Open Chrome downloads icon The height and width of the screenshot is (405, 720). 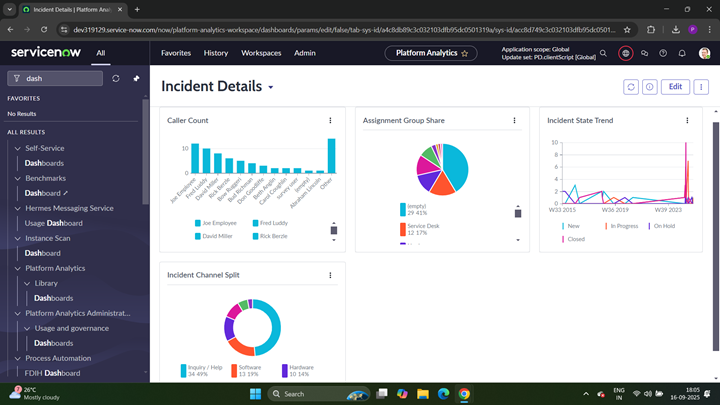(675, 30)
